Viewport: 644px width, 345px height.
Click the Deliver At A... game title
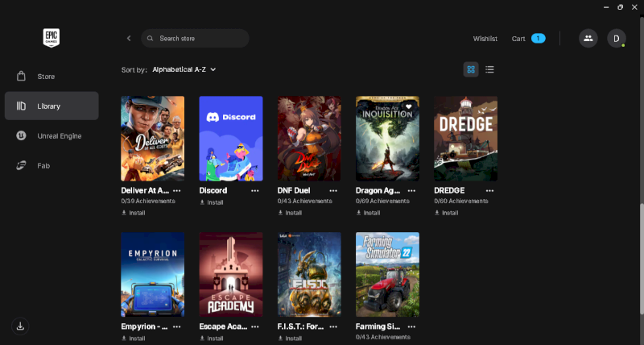145,190
